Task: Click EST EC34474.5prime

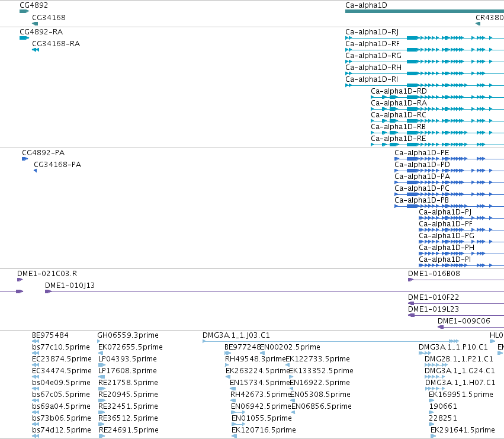Action: coord(36,377)
